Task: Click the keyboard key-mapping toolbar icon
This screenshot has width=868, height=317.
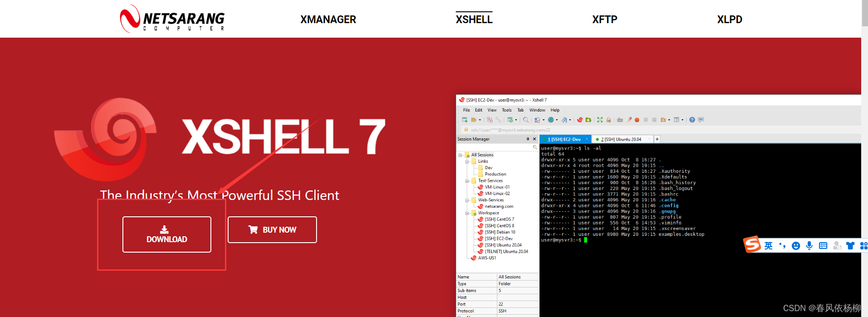Action: (x=620, y=120)
